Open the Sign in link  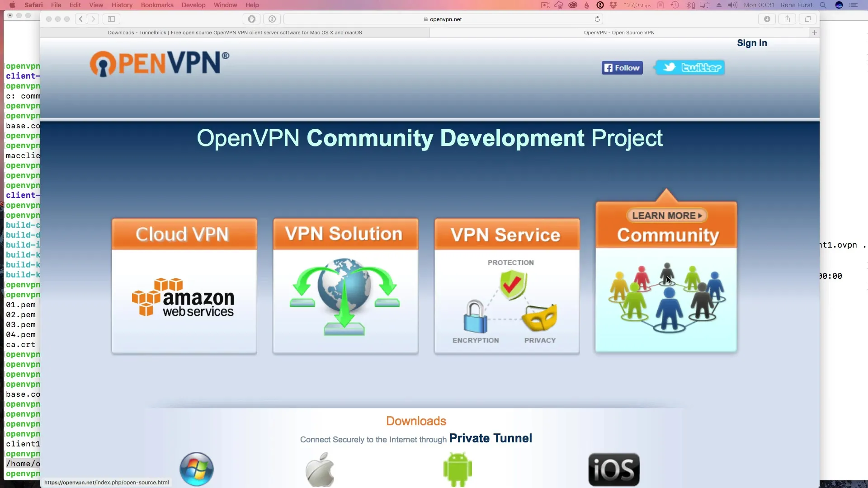[x=752, y=43]
